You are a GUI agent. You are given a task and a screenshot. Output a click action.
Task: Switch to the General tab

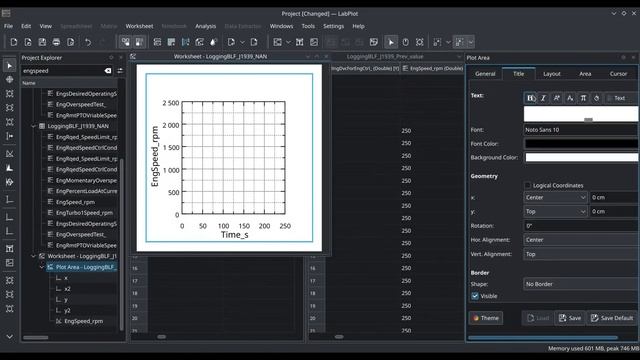pos(485,74)
